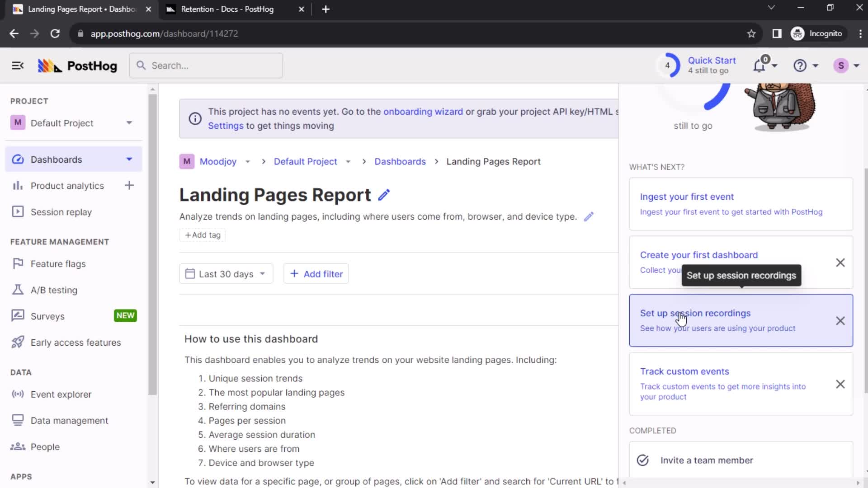Open the onboarding wizard link

click(423, 112)
